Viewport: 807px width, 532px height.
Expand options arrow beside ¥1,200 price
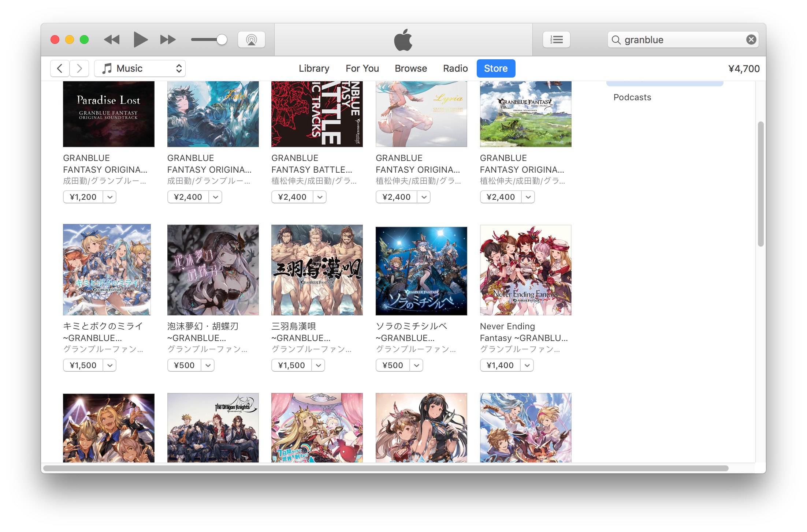click(109, 197)
